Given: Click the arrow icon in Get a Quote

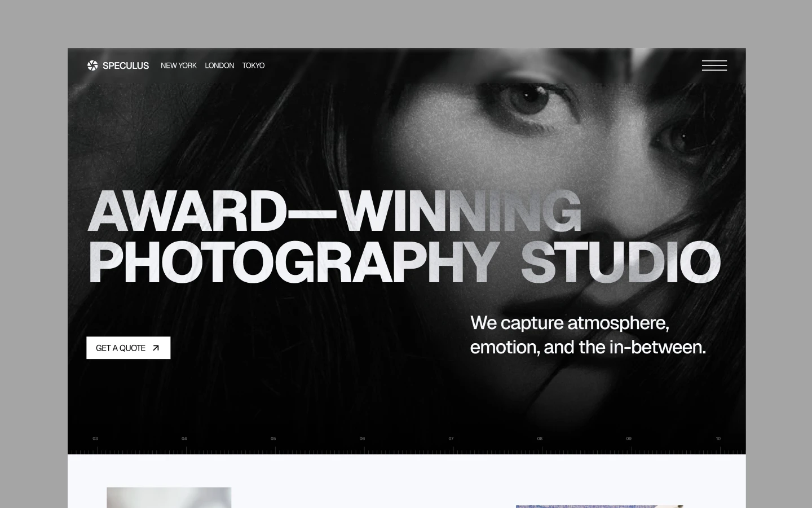Looking at the screenshot, I should pyautogui.click(x=156, y=348).
